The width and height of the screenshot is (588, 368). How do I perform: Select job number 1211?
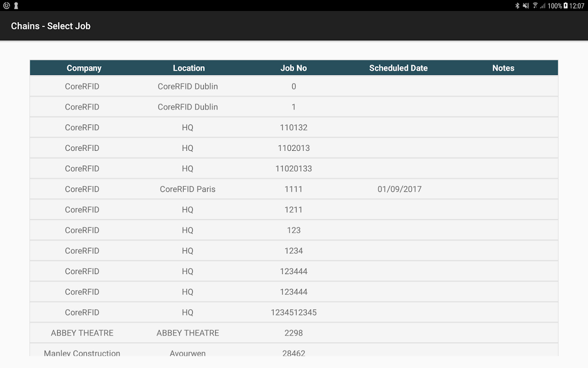[294, 210]
